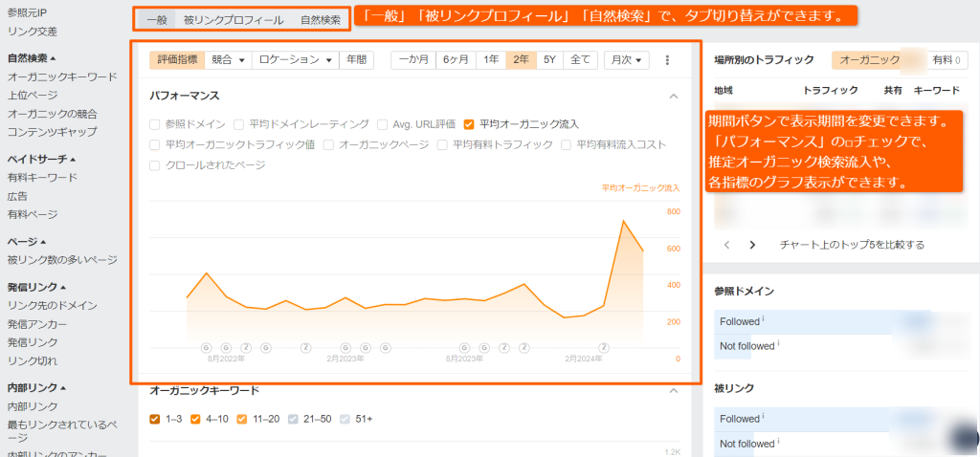This screenshot has width=980, height=457.
Task: Click the next page arrow in traffic table
Action: point(752,245)
